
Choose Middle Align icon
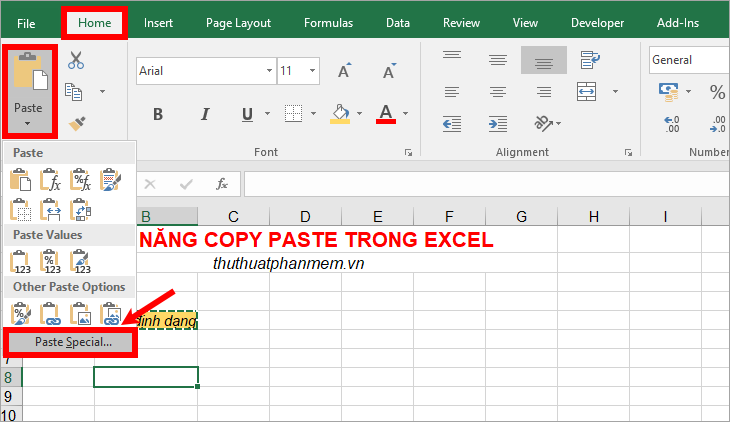498,60
